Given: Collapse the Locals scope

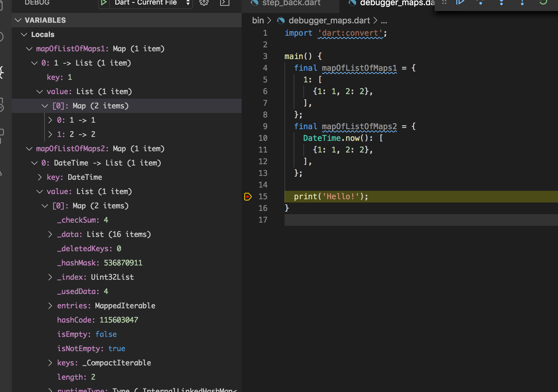Looking at the screenshot, I should [x=24, y=34].
